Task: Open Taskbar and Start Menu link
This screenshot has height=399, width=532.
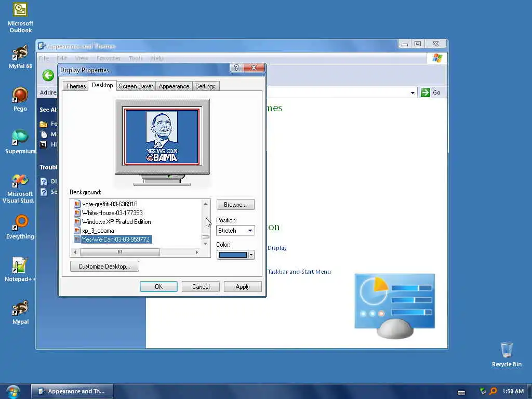Action: coord(299,272)
